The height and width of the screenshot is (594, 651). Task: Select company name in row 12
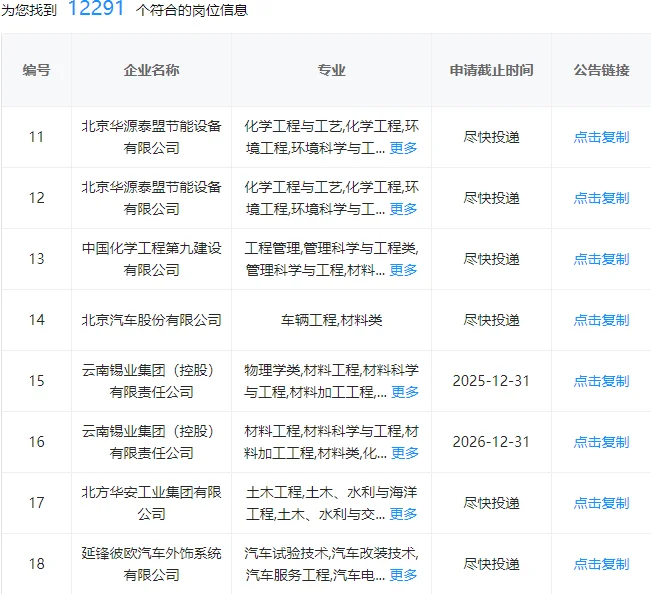click(152, 198)
